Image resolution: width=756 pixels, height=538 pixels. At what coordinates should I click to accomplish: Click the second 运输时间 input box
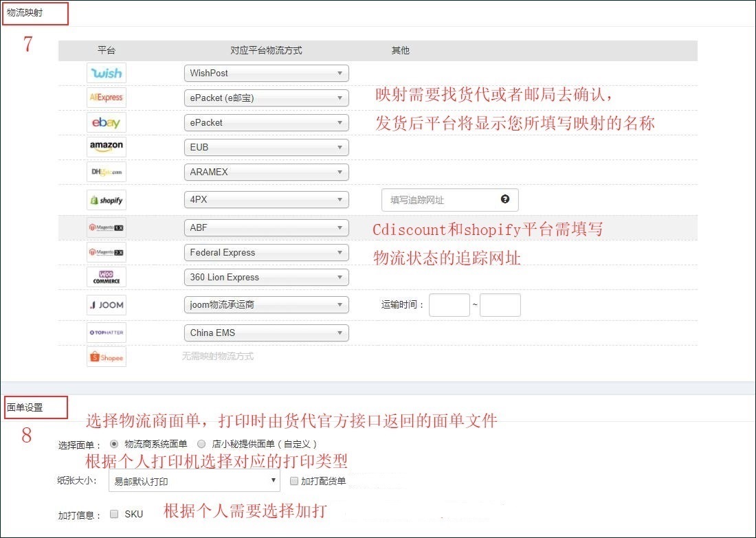(x=500, y=304)
